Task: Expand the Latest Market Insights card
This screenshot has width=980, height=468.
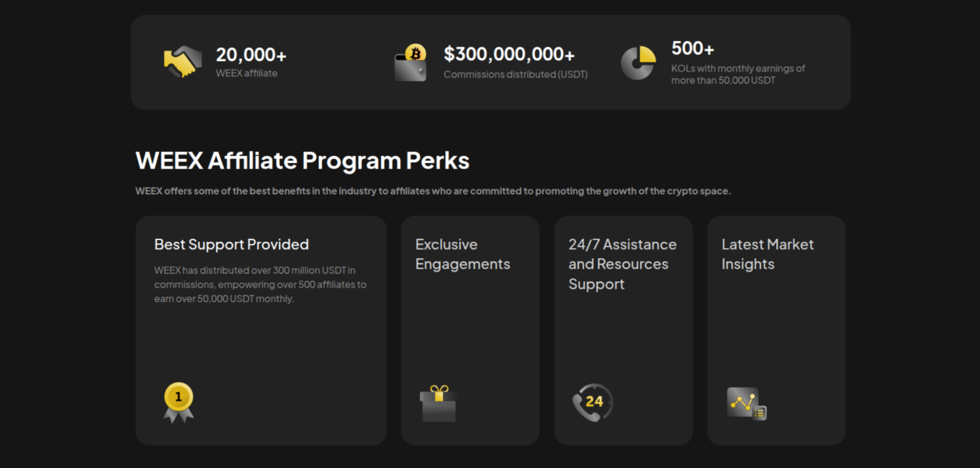Action: [776, 330]
